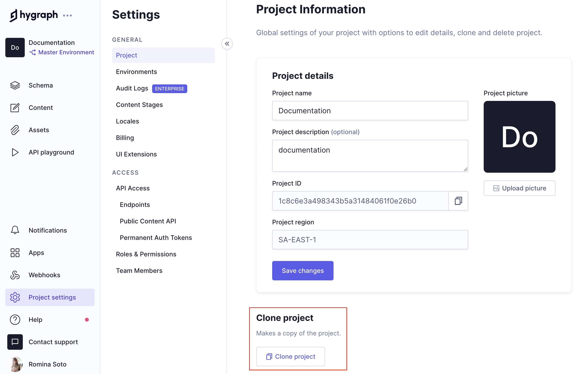The image size is (588, 374).
Task: Open API playground play icon
Action: coord(15,152)
